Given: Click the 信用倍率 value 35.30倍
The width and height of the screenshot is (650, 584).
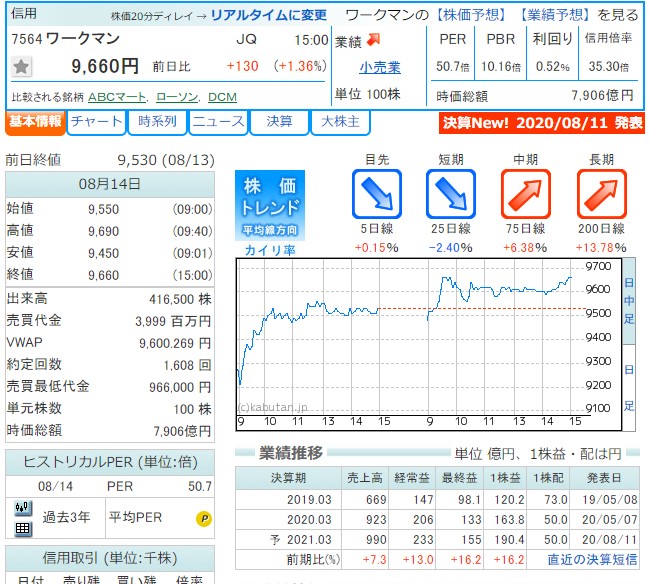Looking at the screenshot, I should point(609,66).
